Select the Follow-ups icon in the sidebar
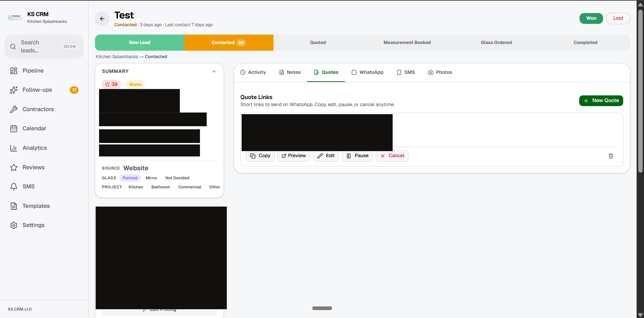644x318 pixels. click(14, 90)
